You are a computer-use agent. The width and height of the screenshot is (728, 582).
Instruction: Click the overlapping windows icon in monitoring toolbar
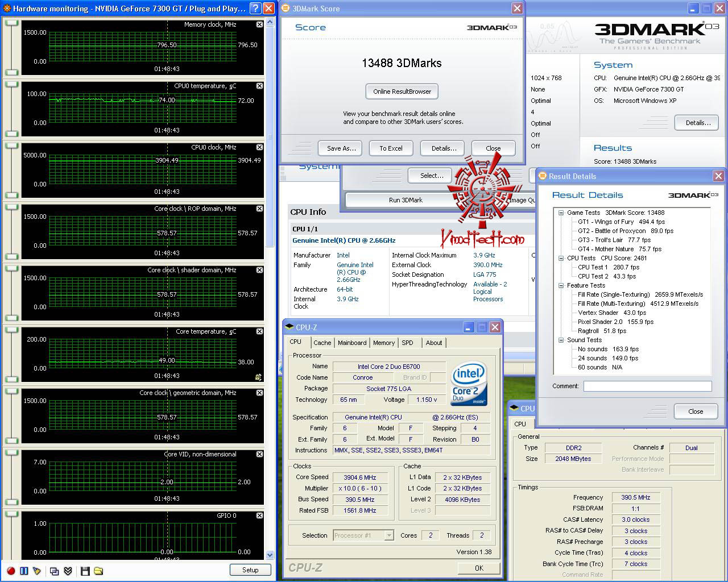click(55, 571)
